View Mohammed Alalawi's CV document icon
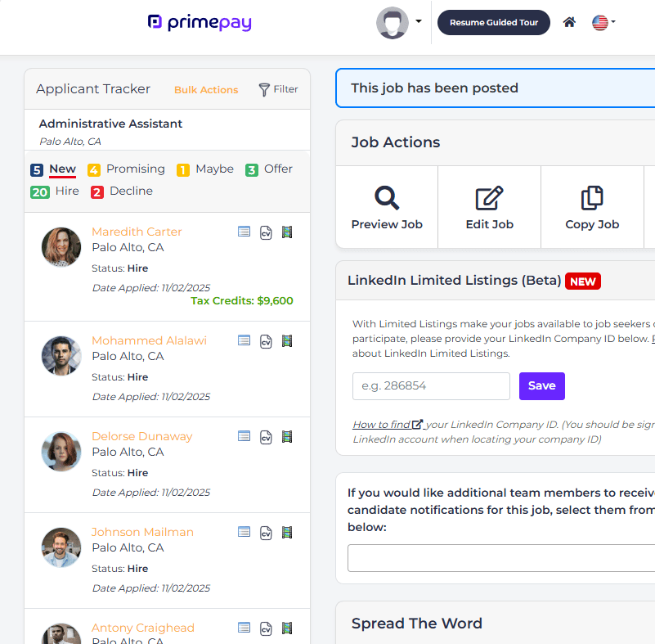655x644 pixels. coord(265,341)
